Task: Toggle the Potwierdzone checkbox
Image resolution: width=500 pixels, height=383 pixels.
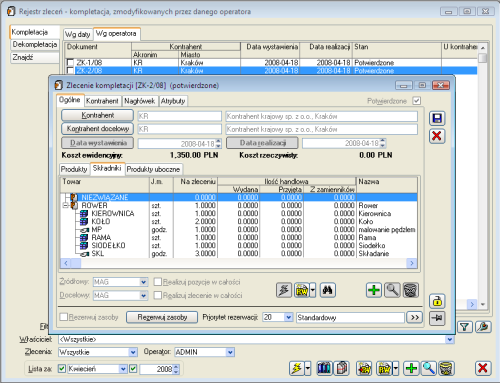Action: pos(417,101)
